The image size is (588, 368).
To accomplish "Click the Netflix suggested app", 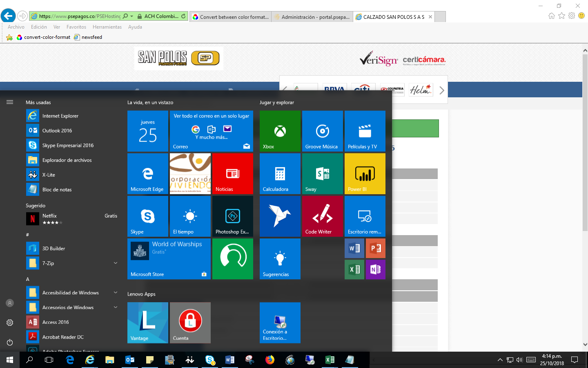I will pos(71,219).
